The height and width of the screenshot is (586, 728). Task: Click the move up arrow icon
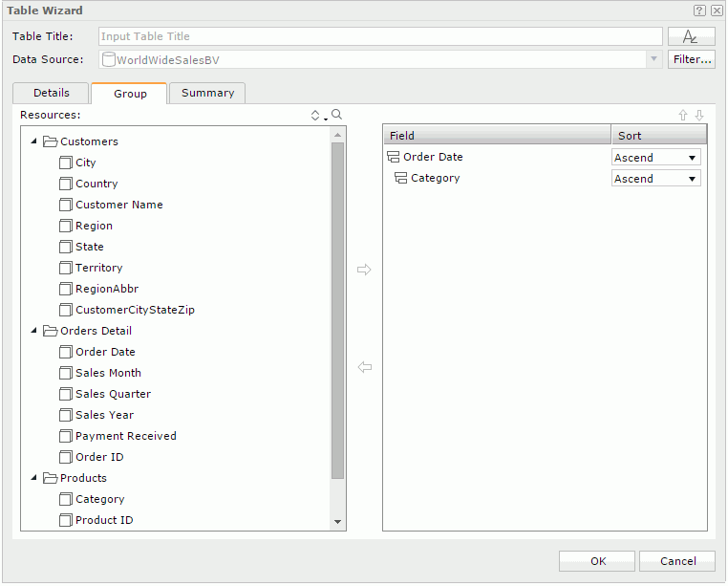click(683, 115)
